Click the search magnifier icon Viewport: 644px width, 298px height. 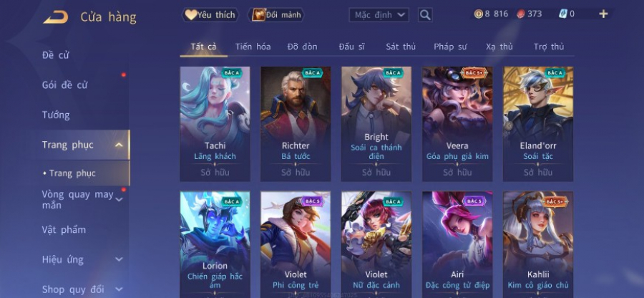pyautogui.click(x=425, y=15)
